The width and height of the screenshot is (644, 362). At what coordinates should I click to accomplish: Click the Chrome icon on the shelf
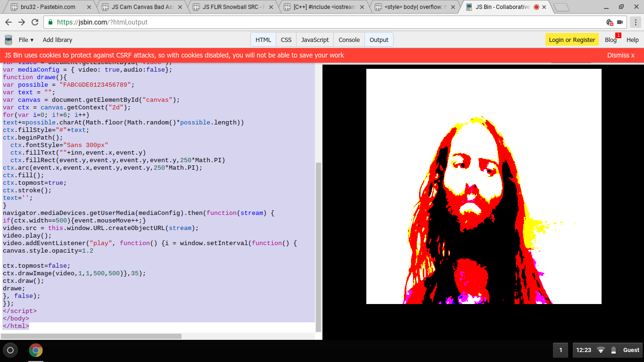(36, 350)
